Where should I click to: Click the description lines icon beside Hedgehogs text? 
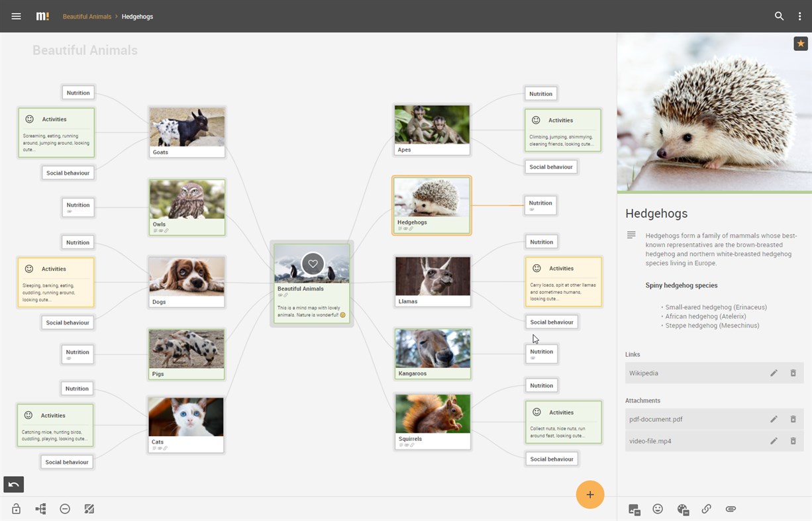coord(631,236)
